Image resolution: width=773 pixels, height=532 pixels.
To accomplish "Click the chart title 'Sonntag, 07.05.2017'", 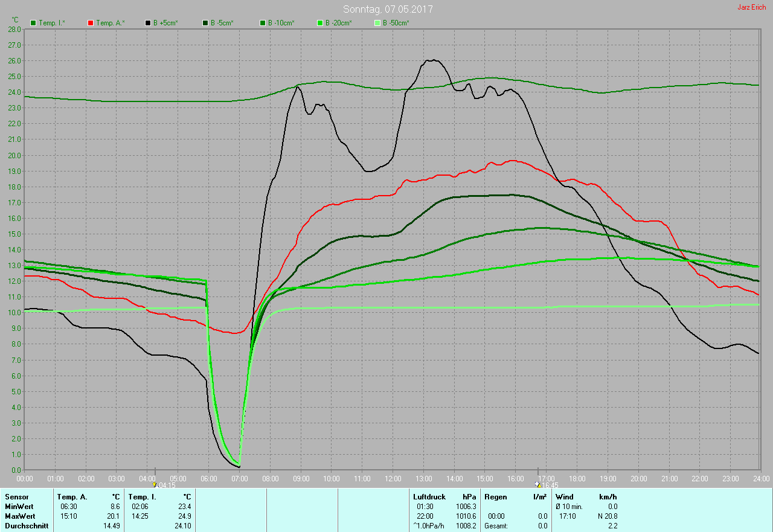I will 388,9.
